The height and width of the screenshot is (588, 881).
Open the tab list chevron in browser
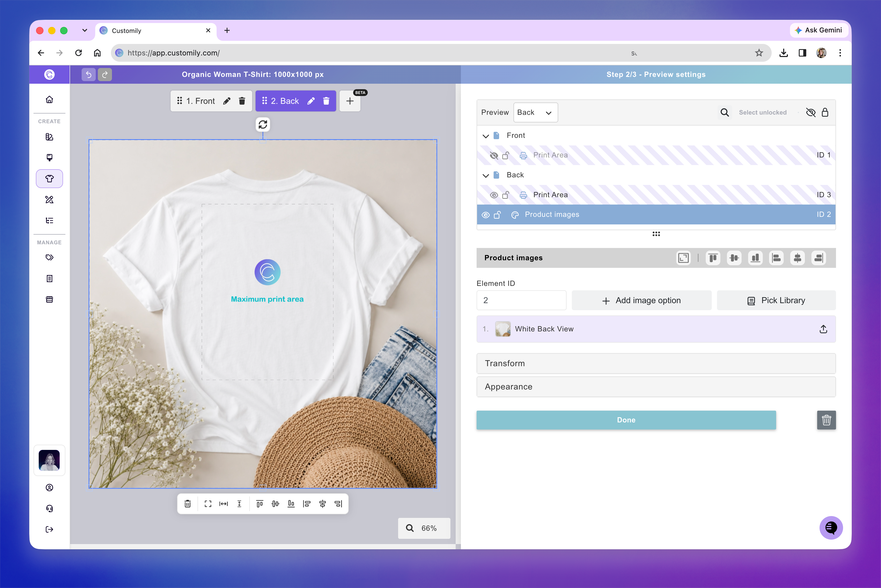tap(85, 30)
